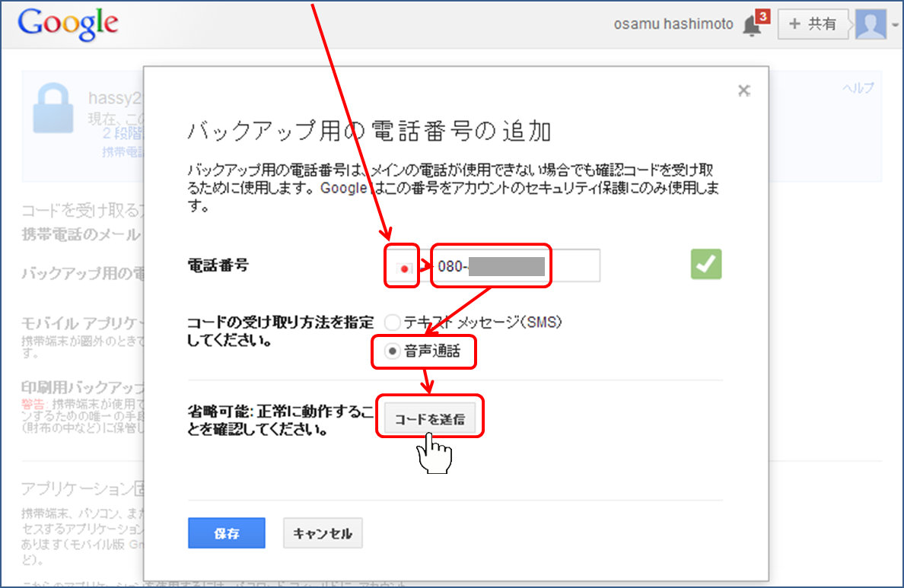Open the notifications bell

[751, 27]
